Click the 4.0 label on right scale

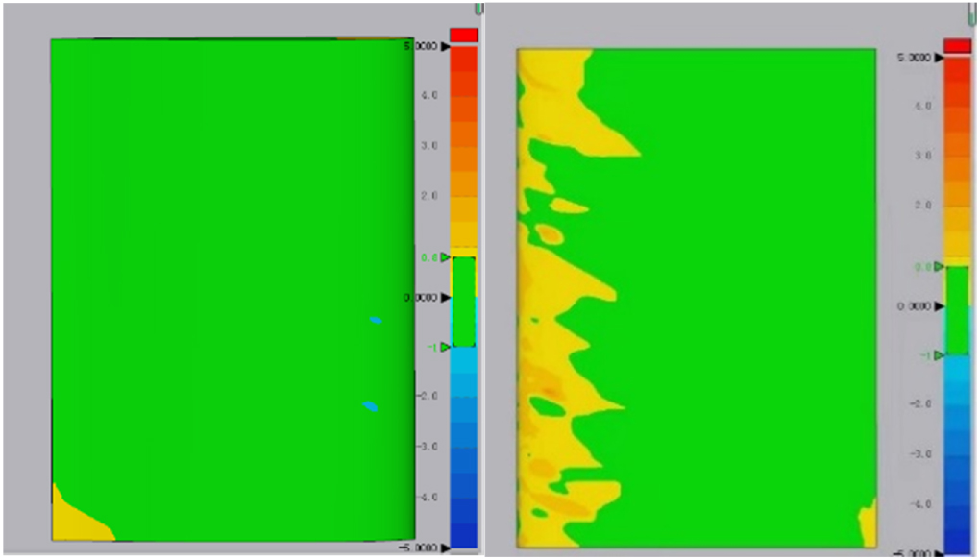923,107
